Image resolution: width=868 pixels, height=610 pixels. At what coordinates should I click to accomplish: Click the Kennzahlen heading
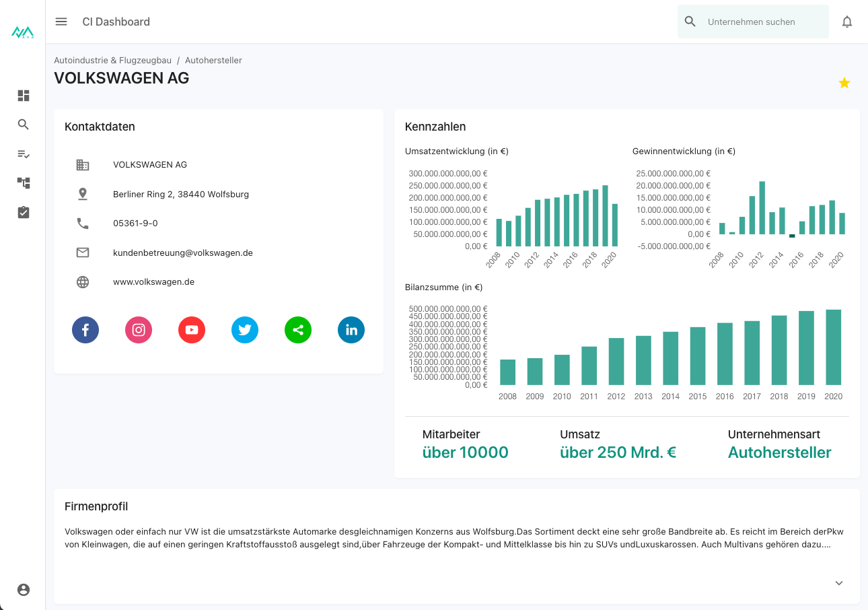435,127
